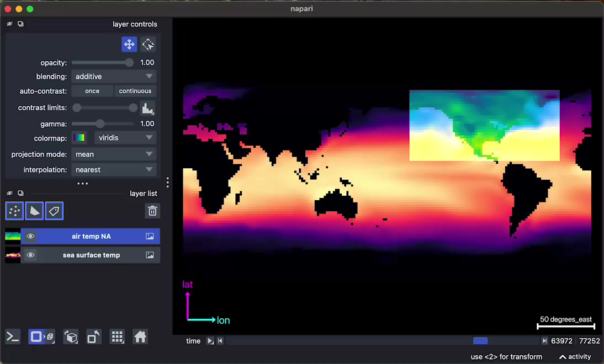Toggle visibility of sea surface temp layer
This screenshot has width=604, height=364.
(x=30, y=255)
